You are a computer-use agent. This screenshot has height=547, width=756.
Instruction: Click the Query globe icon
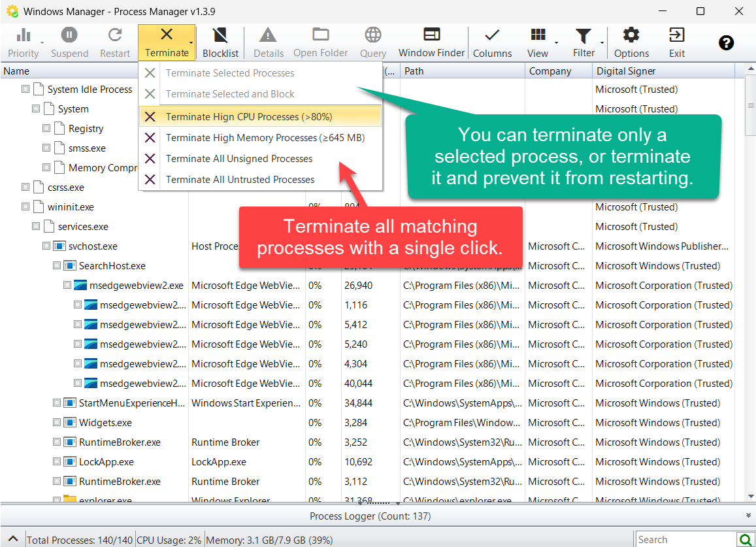[372, 35]
